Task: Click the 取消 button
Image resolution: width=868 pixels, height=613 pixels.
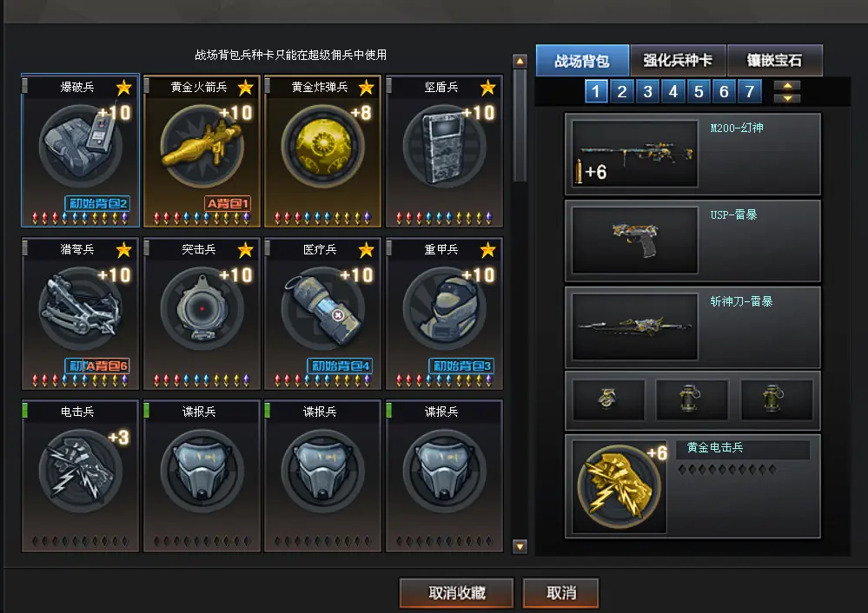Action: (x=560, y=593)
